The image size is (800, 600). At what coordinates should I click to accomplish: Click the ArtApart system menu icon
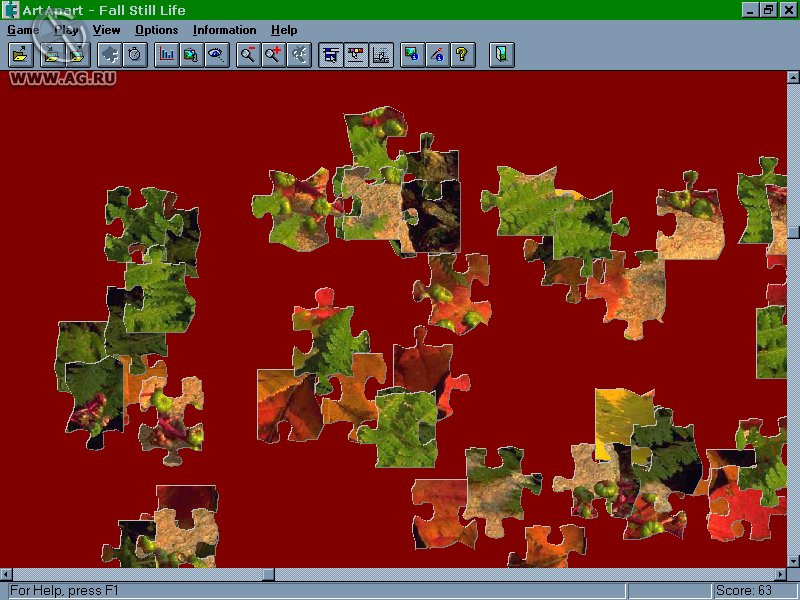click(10, 10)
